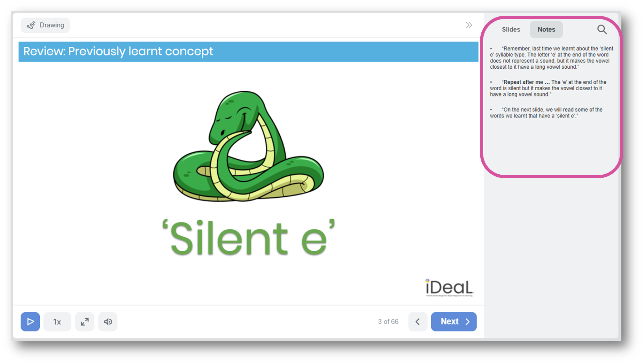Click the squiggle icon beside Drawing

[x=31, y=25]
